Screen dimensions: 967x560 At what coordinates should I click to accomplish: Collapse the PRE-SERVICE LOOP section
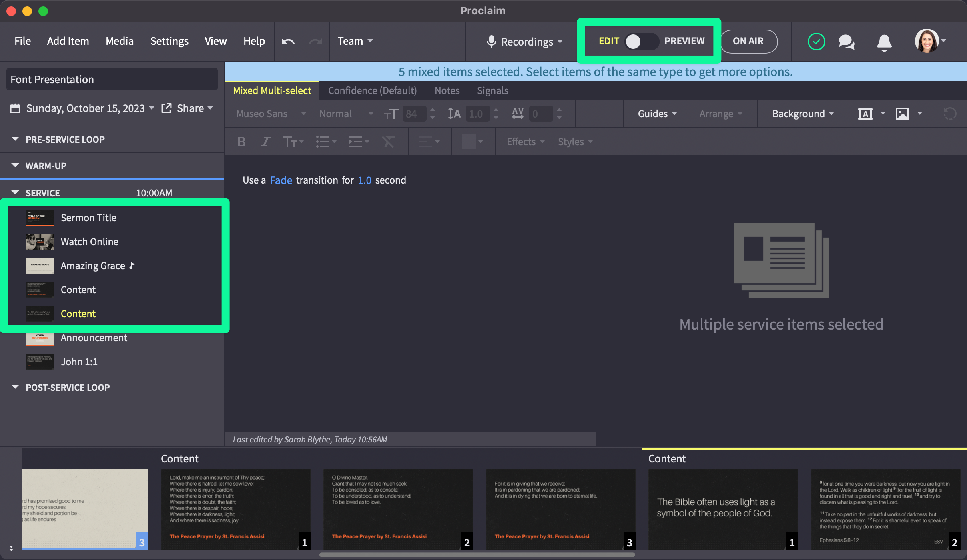[15, 139]
